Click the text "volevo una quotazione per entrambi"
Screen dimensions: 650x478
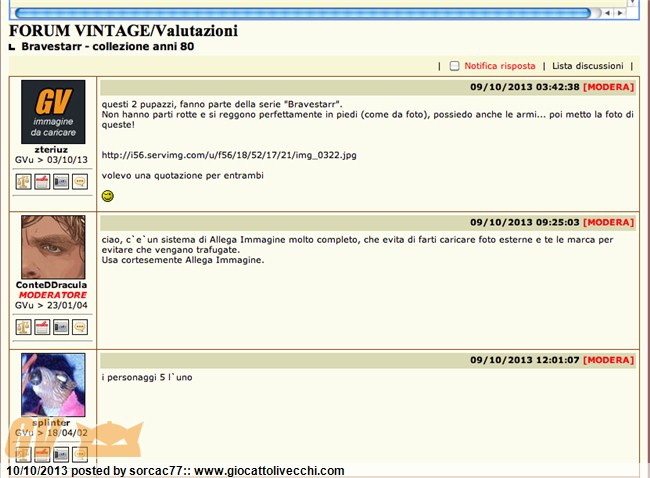pos(182,175)
